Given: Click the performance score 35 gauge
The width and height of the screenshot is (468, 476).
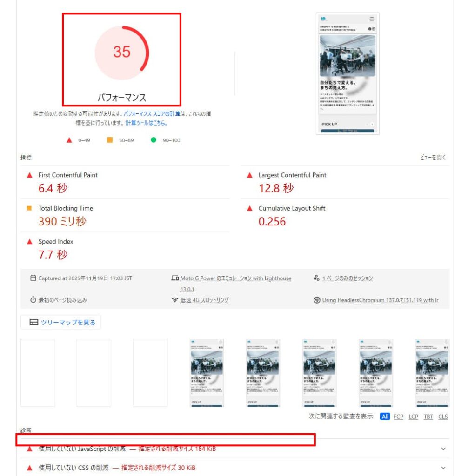Looking at the screenshot, I should coord(122,53).
